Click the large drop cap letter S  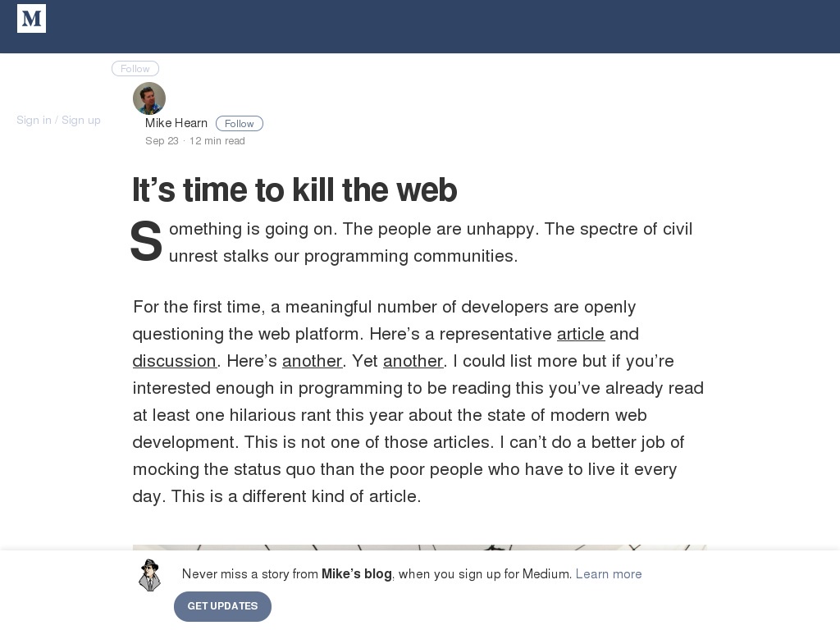click(146, 242)
